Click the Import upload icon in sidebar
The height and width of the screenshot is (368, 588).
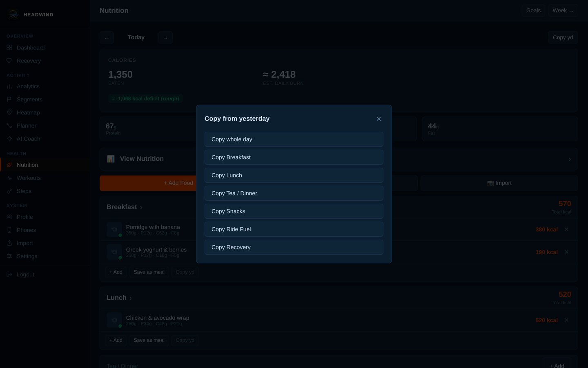pyautogui.click(x=9, y=243)
